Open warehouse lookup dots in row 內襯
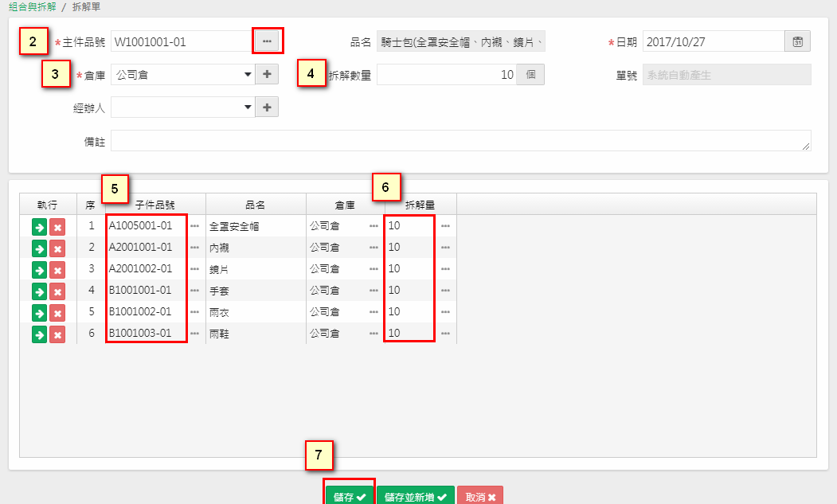Image resolution: width=837 pixels, height=504 pixels. 374,247
